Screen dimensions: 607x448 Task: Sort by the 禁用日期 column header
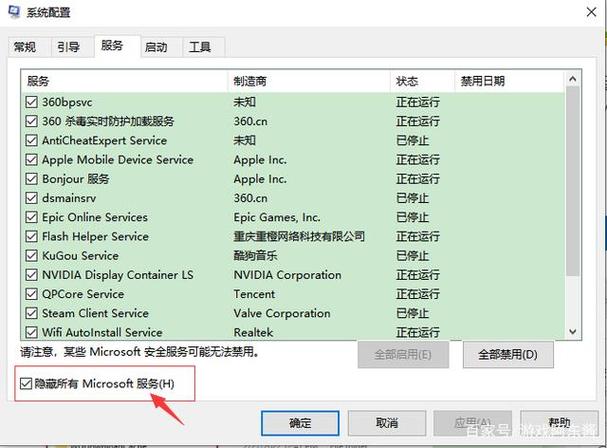[509, 81]
